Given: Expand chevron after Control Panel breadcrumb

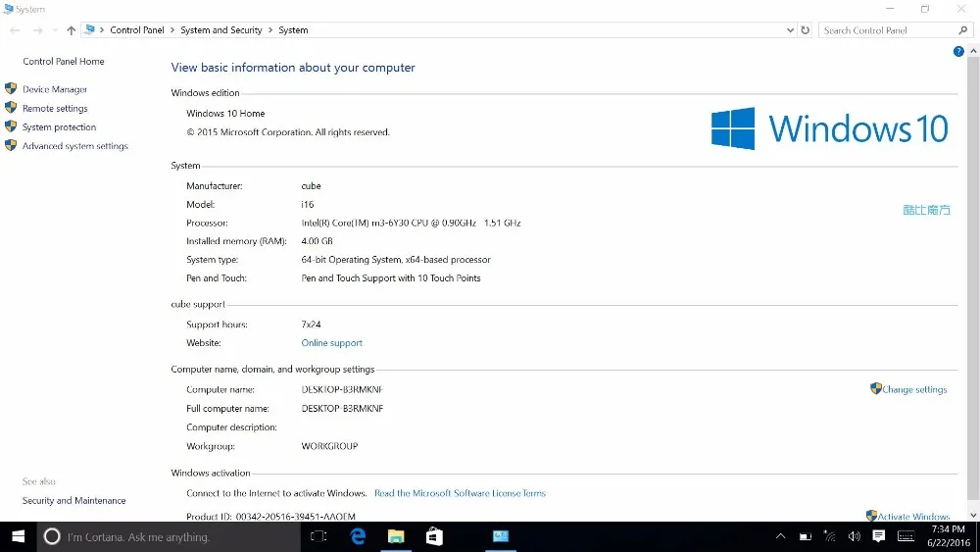Looking at the screenshot, I should [x=172, y=30].
